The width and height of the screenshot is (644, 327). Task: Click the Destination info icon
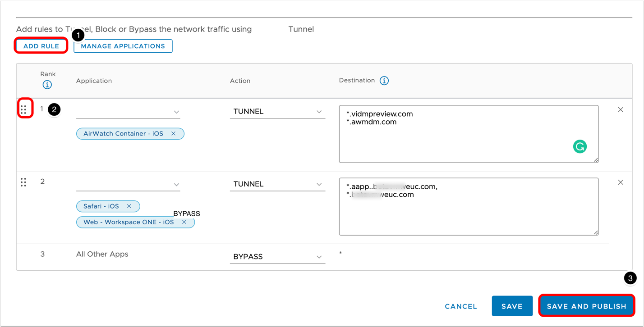(384, 81)
